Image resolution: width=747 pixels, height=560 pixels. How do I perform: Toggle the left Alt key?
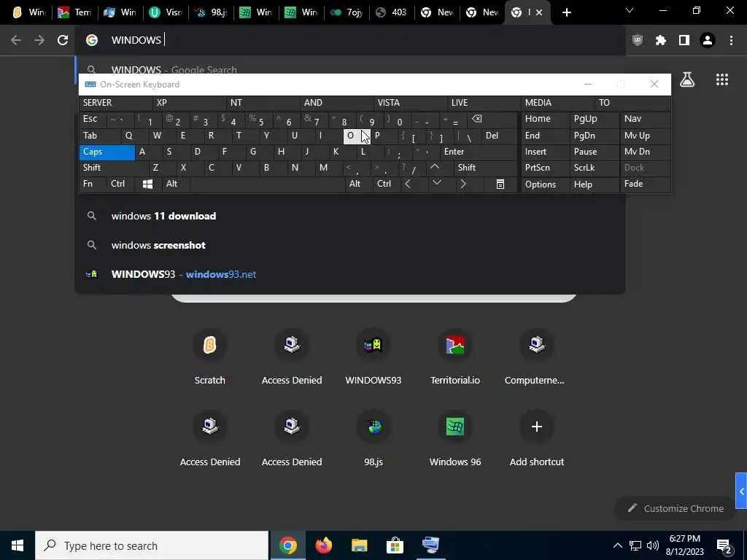tap(176, 184)
